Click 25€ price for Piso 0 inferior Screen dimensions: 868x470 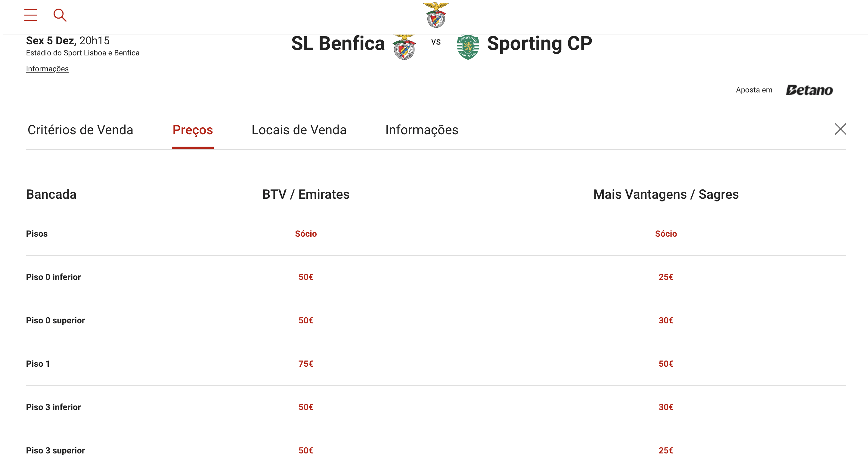point(665,277)
